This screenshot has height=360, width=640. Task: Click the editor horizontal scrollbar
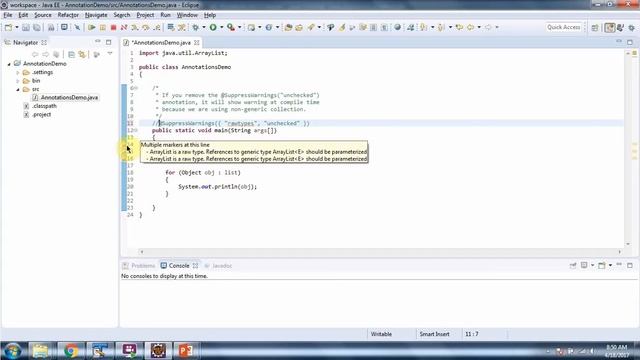click(x=380, y=252)
